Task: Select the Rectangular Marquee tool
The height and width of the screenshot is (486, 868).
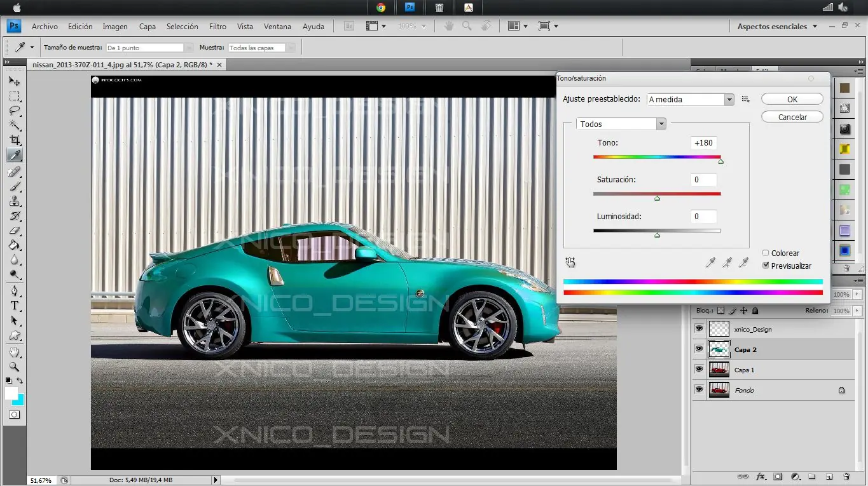Action: pos(14,97)
